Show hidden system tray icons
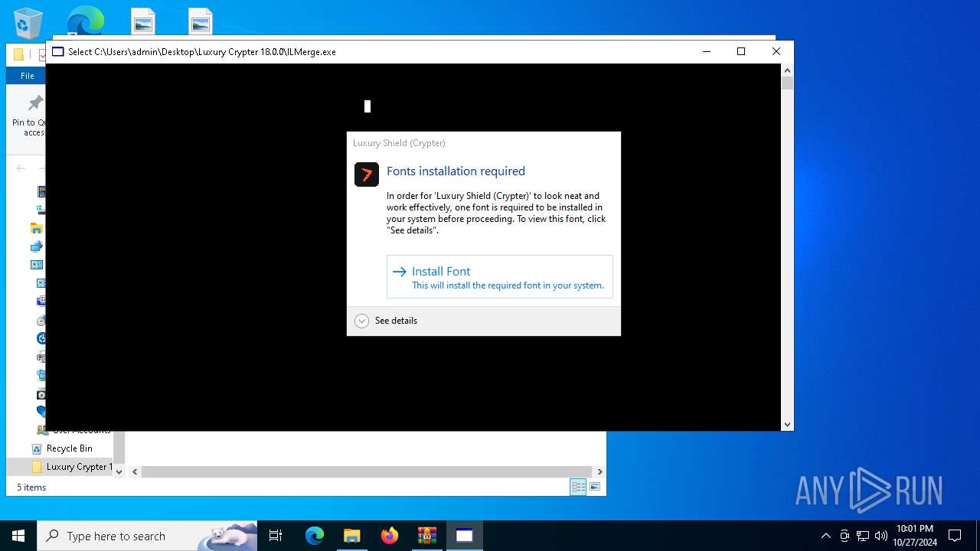 825,536
